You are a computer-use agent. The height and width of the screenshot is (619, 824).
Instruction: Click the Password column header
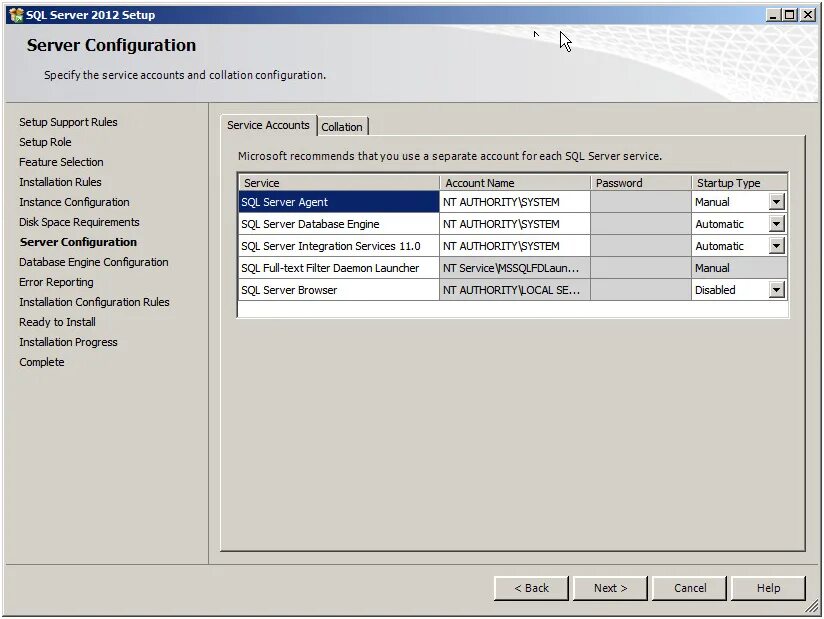(641, 183)
